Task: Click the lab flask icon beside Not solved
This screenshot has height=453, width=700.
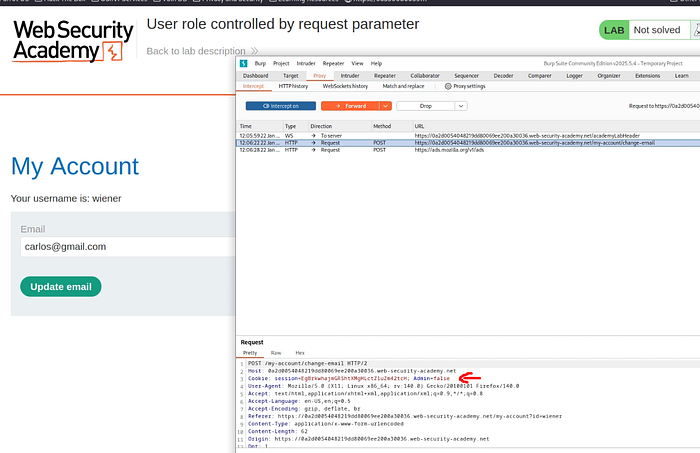Action: point(696,30)
